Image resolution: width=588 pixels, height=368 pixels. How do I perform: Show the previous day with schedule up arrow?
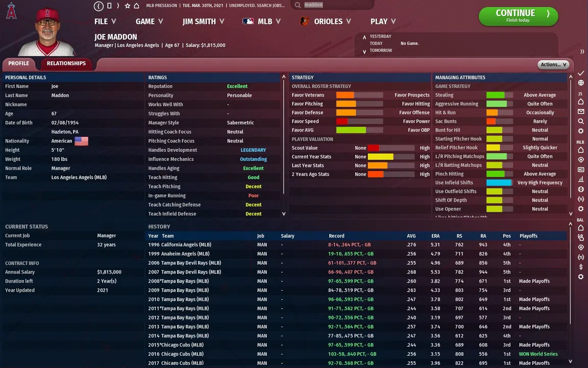[x=364, y=37]
